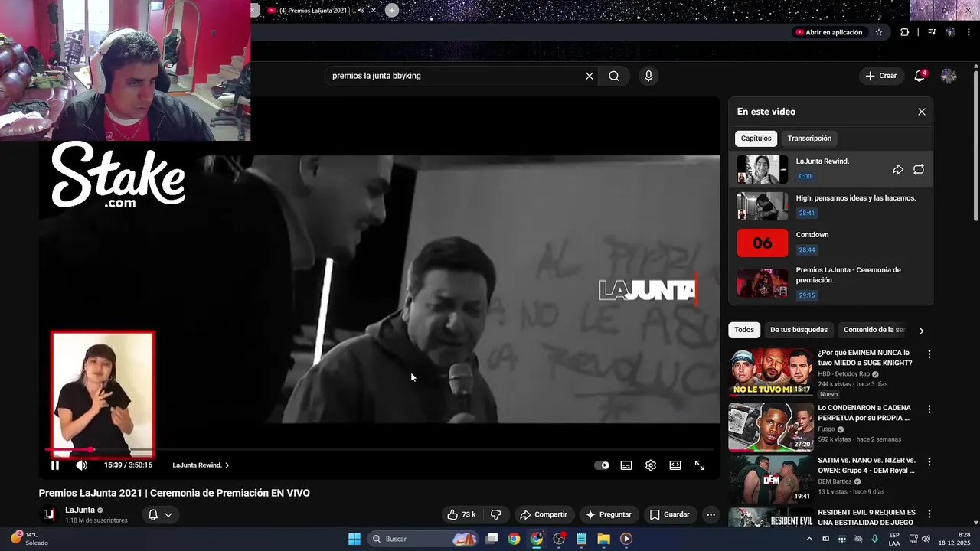980x551 pixels.
Task: Open the EMINEM video thumbnail
Action: [x=770, y=373]
